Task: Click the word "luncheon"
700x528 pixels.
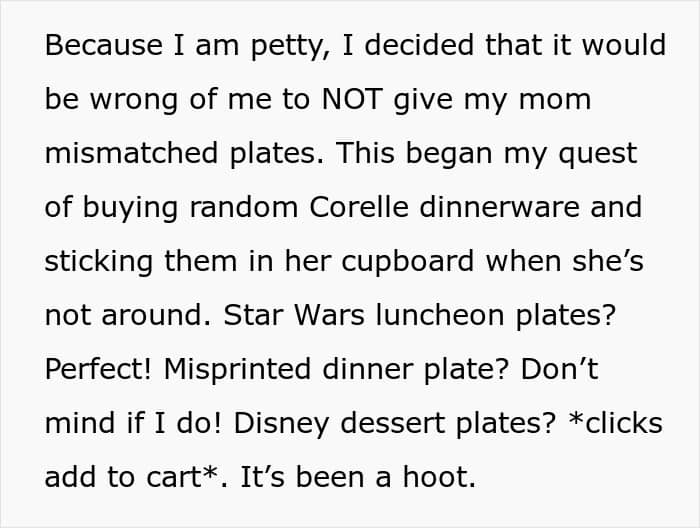Action: [440, 315]
